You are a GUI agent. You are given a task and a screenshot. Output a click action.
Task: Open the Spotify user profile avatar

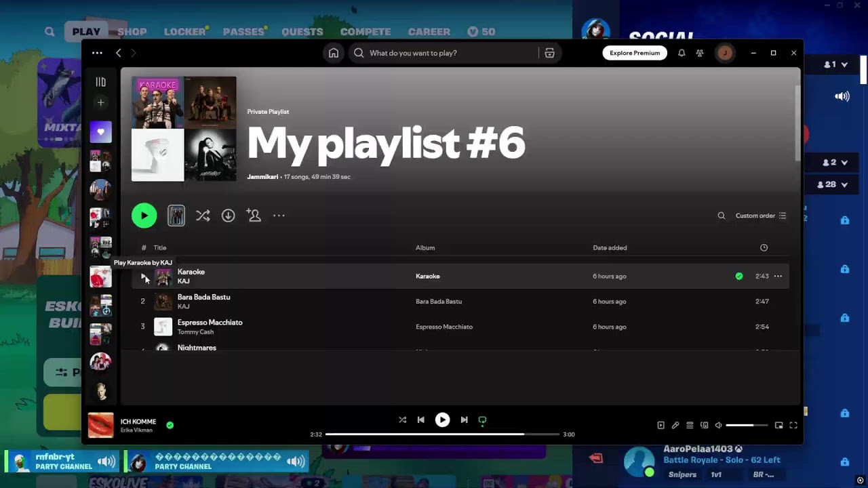(725, 53)
